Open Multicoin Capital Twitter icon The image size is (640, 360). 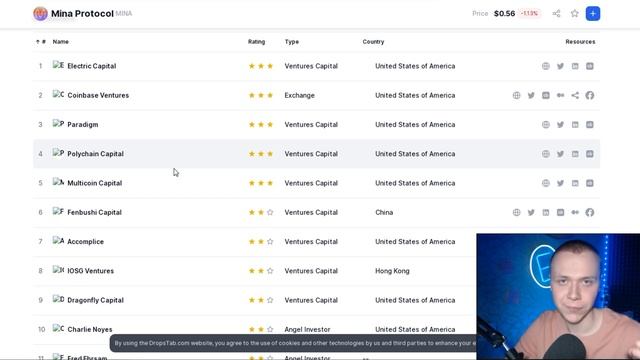(x=560, y=183)
